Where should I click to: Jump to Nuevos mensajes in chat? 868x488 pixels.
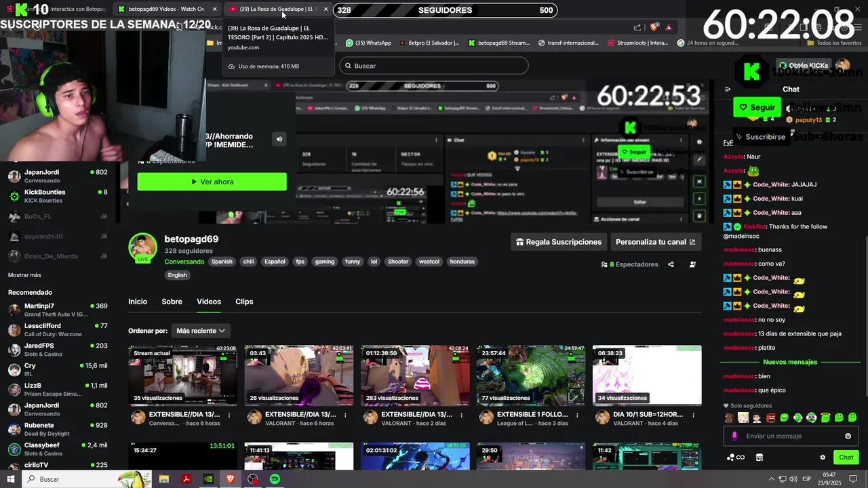click(790, 362)
